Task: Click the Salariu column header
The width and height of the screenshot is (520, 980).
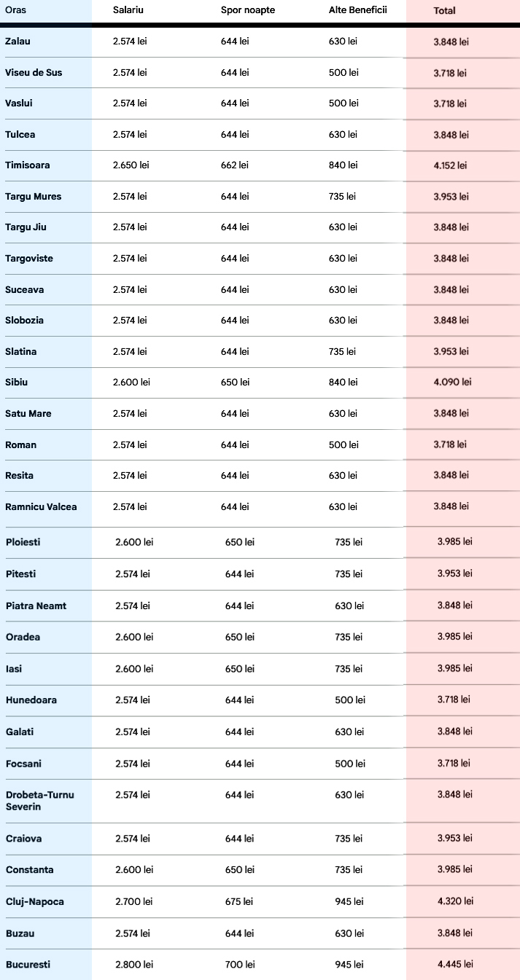Action: 128,10
